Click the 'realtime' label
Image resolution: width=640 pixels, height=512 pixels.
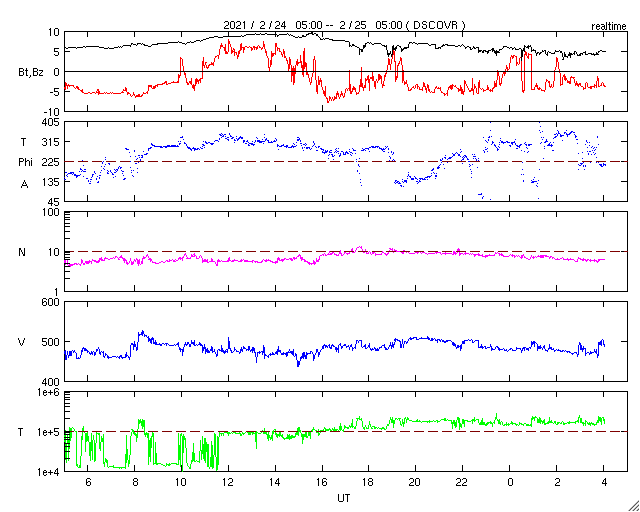tap(609, 27)
